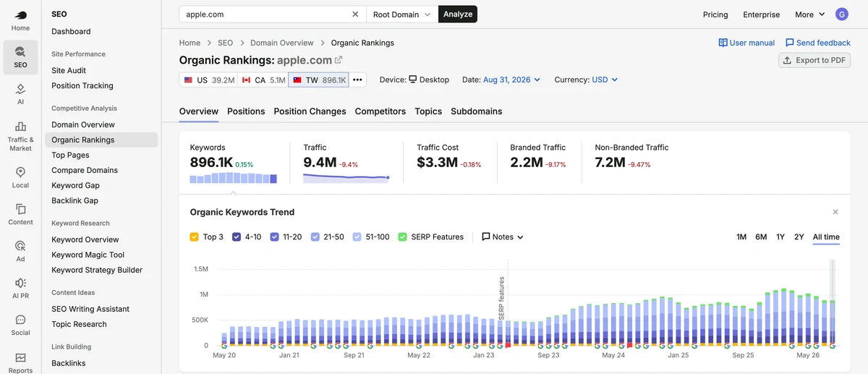Toggle the 4-10 positions checkbox
Image resolution: width=868 pixels, height=374 pixels.
(237, 237)
